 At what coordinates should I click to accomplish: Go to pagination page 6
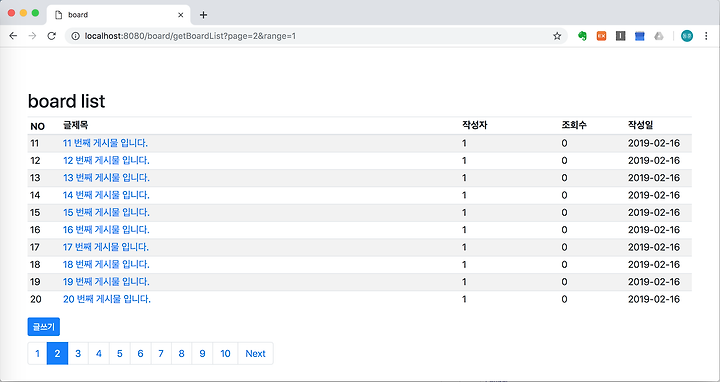(140, 354)
